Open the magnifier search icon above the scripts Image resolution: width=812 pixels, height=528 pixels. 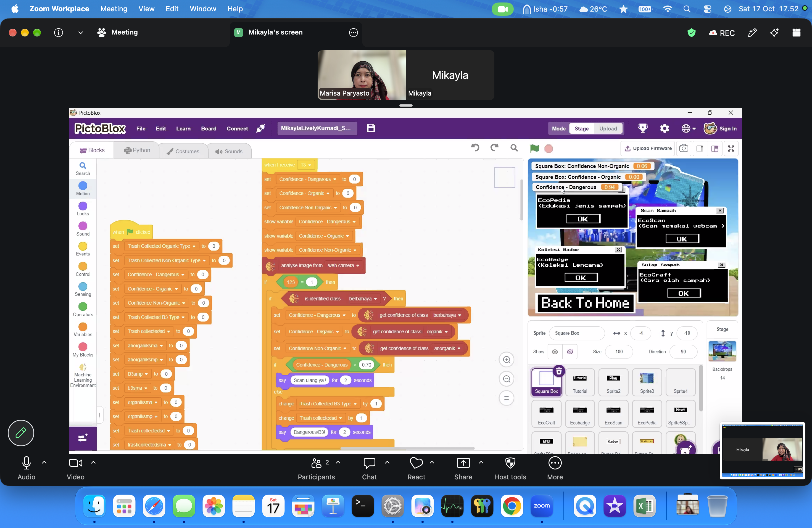(x=514, y=148)
